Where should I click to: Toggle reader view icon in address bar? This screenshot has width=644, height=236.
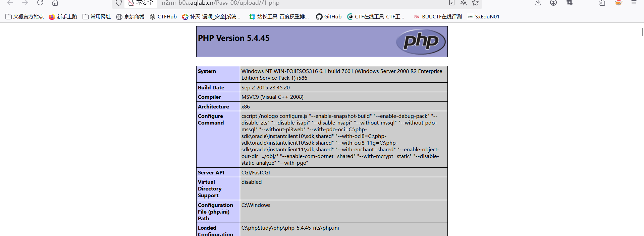point(452,3)
